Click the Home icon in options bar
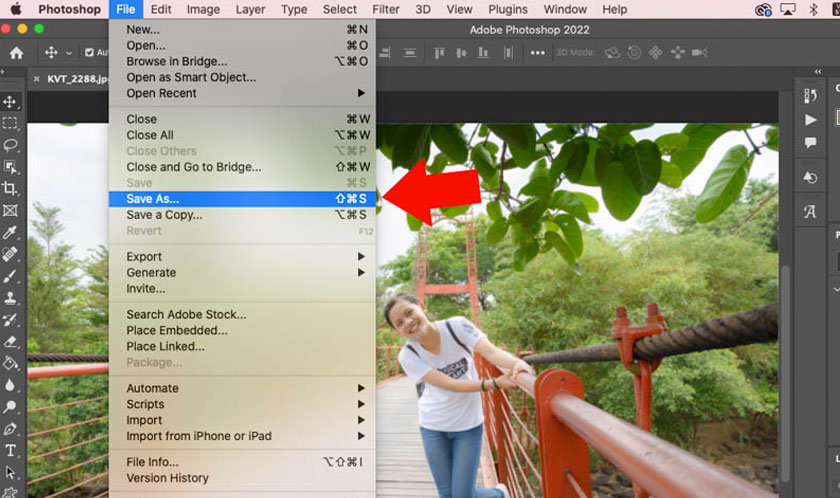Viewport: 840px width, 498px height. pos(16,53)
